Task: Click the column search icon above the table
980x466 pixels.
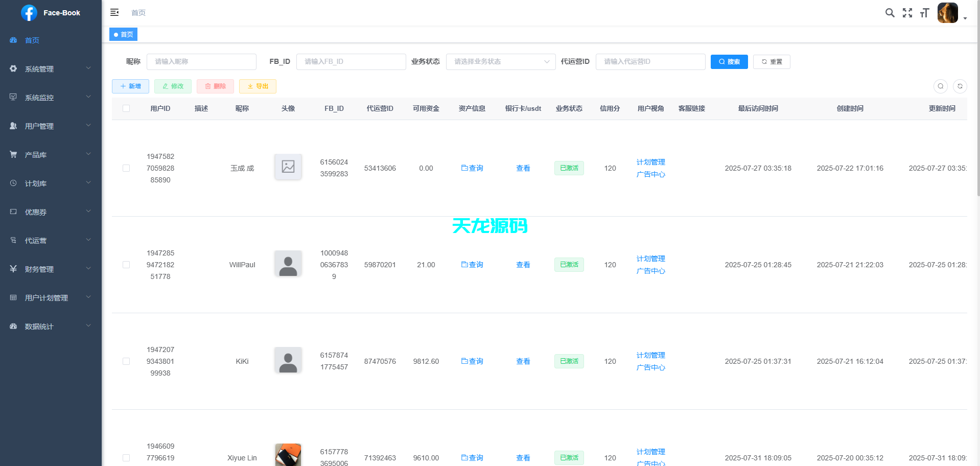Action: (941, 86)
